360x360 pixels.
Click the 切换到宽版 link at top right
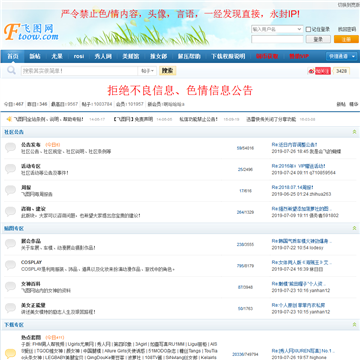click(x=349, y=5)
